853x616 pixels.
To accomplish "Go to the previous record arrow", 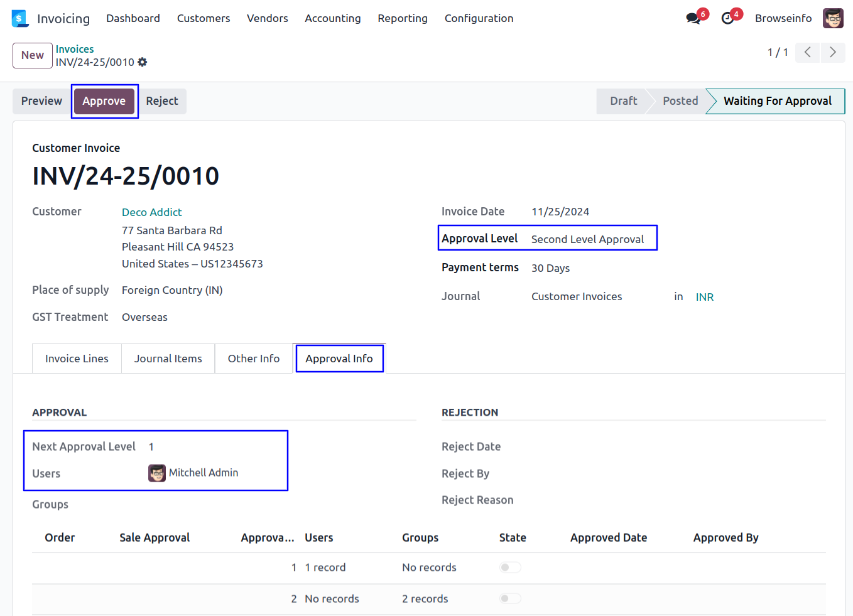I will 808,52.
